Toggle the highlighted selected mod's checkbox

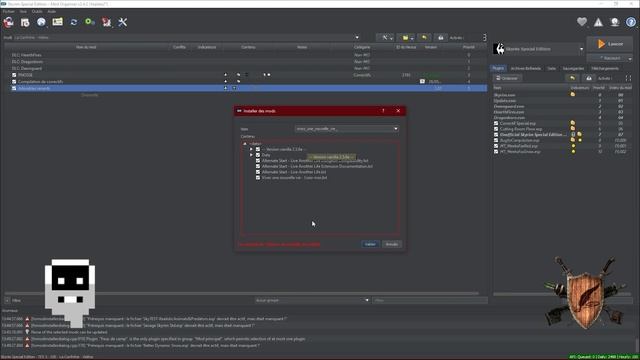(x=14, y=88)
